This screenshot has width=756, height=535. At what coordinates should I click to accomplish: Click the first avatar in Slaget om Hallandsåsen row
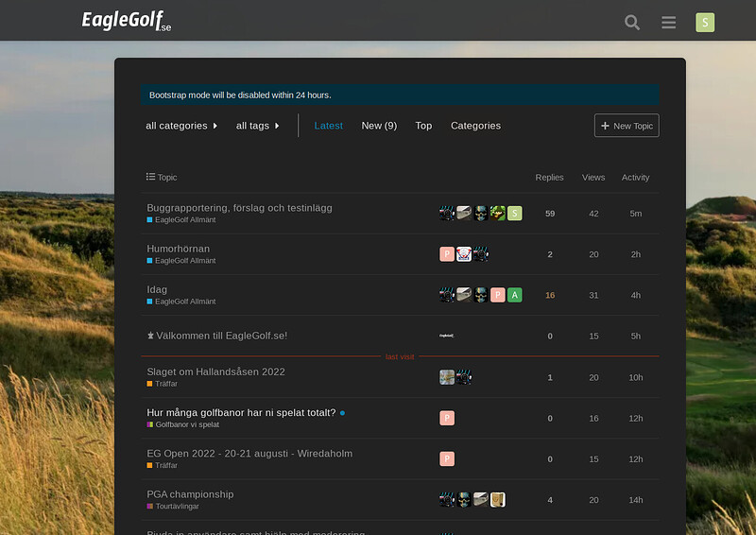pos(447,377)
